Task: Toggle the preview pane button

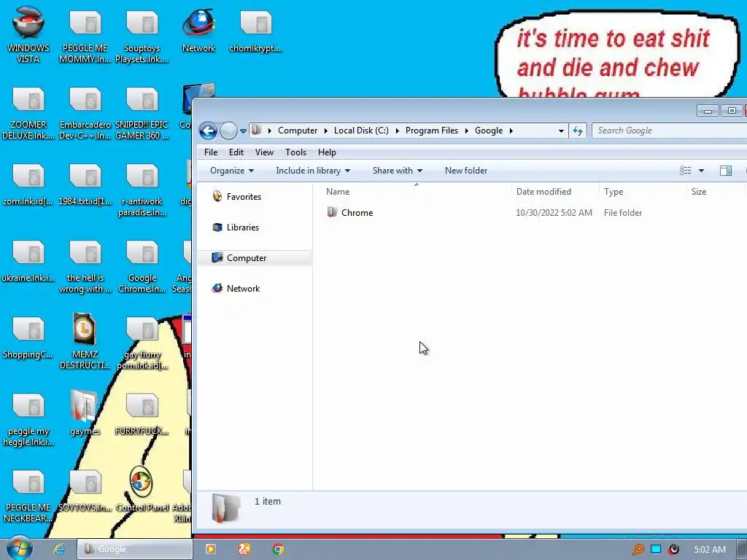Action: (726, 171)
